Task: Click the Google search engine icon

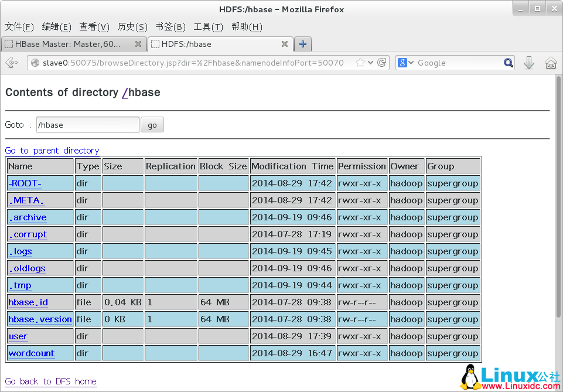Action: point(404,63)
